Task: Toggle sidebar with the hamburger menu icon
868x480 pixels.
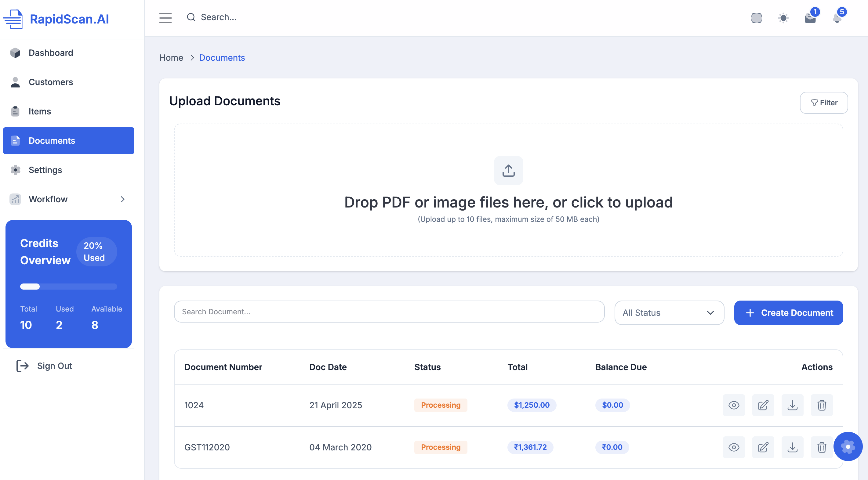Action: 165,17
